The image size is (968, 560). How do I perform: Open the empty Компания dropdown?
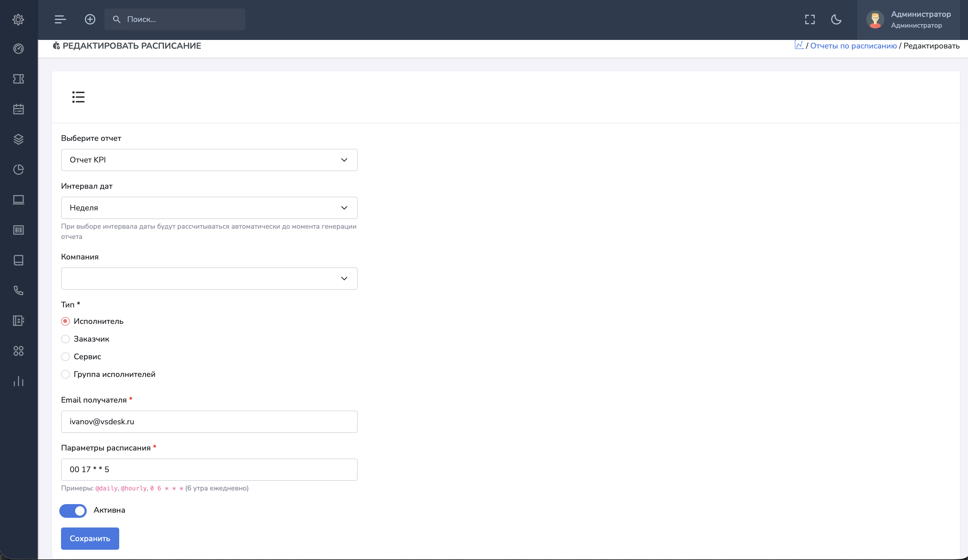click(209, 279)
